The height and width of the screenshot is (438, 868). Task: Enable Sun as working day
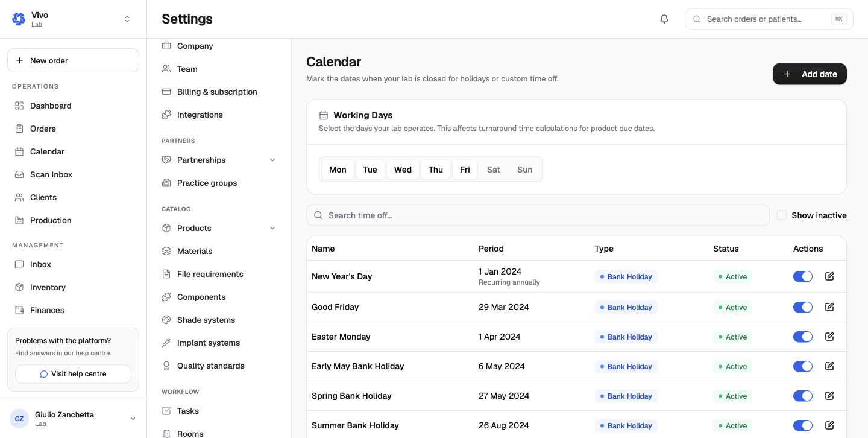[x=525, y=170]
